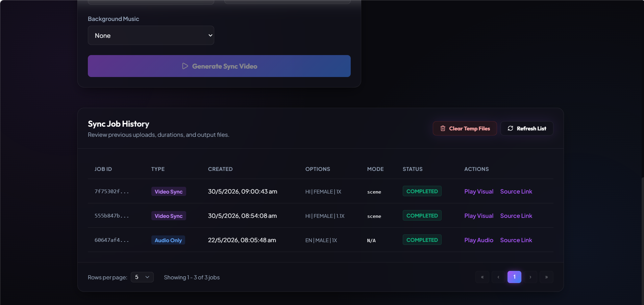Click job ID 555b847b...
Image resolution: width=644 pixels, height=305 pixels.
click(x=112, y=216)
